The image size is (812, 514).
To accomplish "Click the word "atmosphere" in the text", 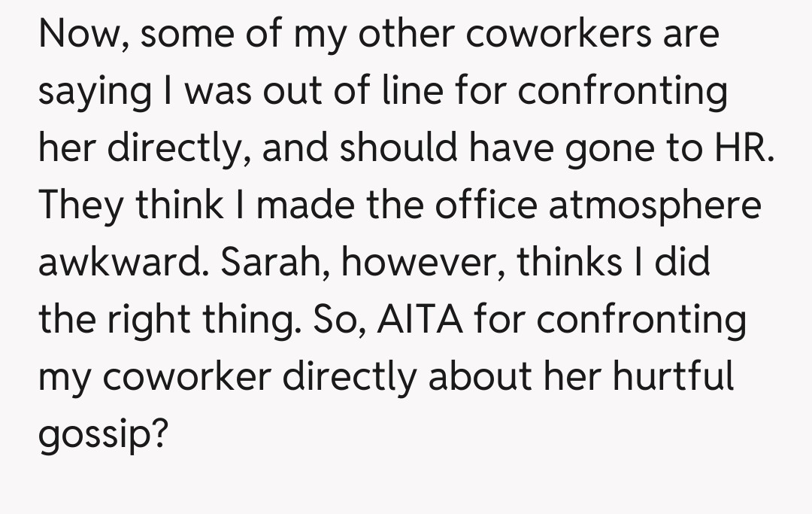I will pos(654,206).
